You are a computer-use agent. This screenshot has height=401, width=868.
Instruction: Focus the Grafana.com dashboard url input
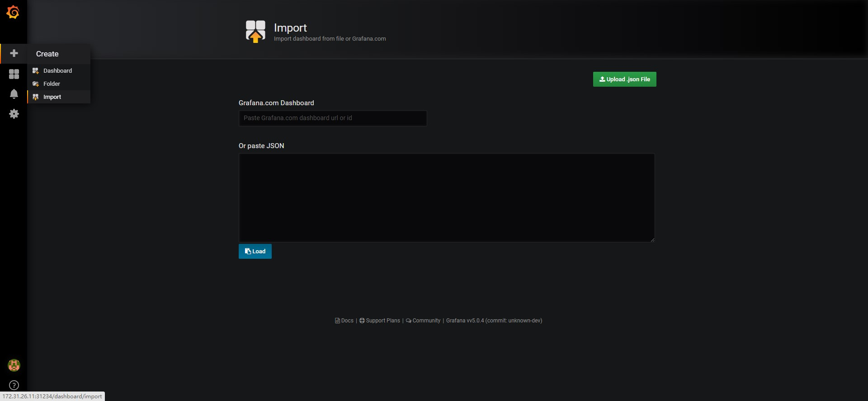333,118
